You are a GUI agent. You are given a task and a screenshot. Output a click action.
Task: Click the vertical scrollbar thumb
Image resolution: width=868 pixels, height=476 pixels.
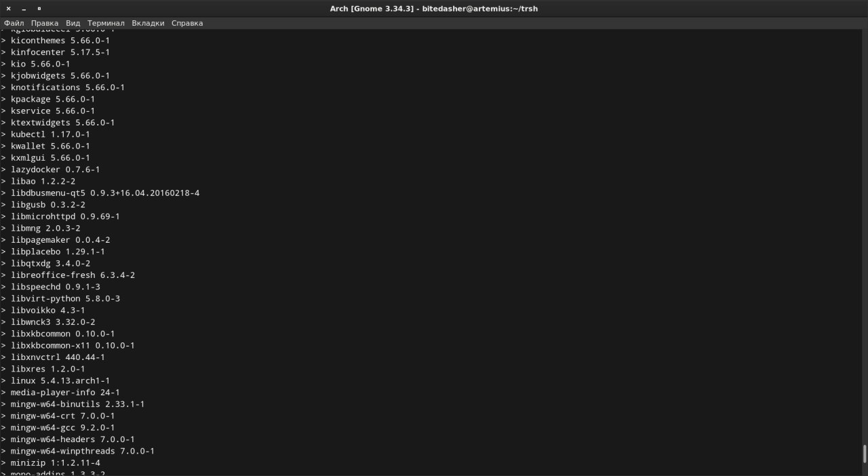point(865,454)
